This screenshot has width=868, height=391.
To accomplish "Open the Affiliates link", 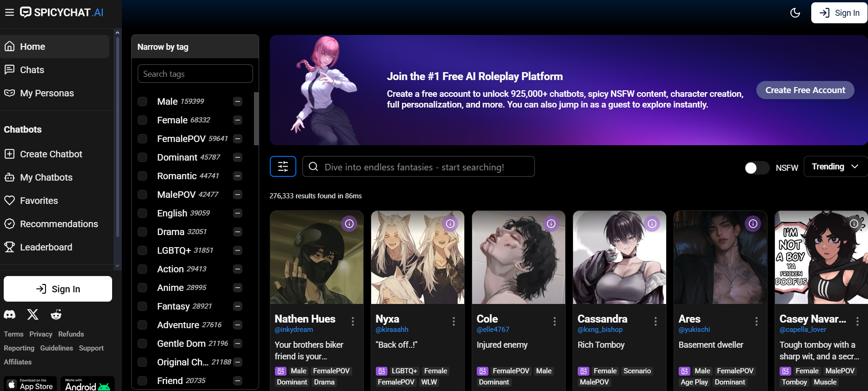I will pyautogui.click(x=18, y=362).
